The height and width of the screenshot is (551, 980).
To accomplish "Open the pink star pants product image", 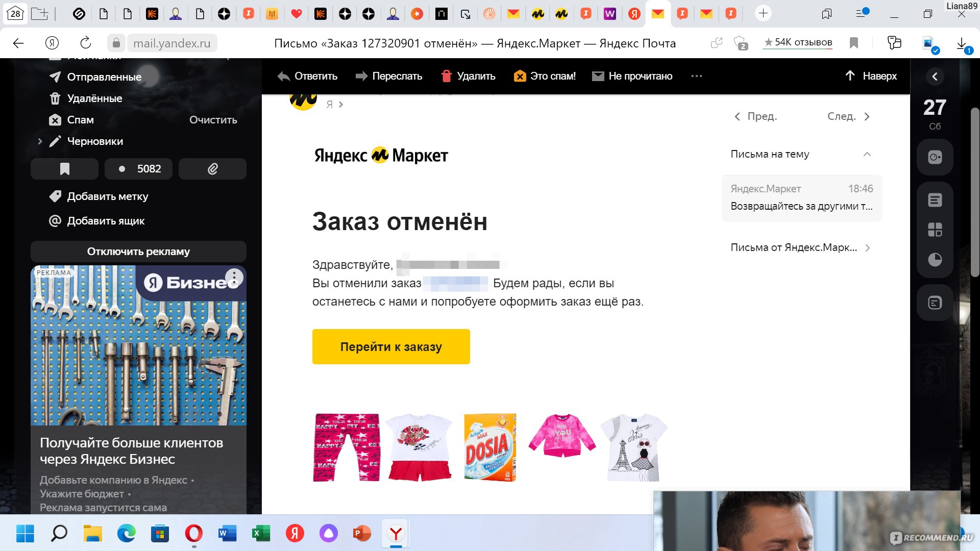I will (x=347, y=447).
